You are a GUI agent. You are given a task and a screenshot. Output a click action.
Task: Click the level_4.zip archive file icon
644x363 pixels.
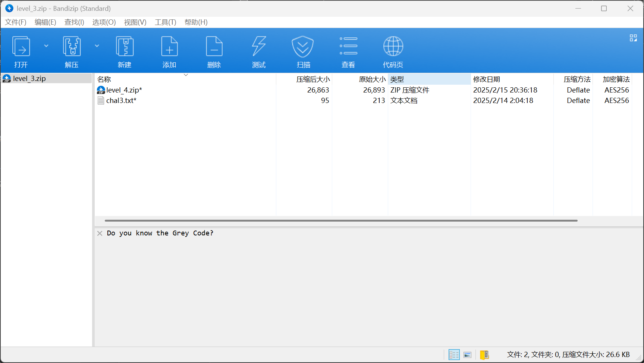point(101,90)
